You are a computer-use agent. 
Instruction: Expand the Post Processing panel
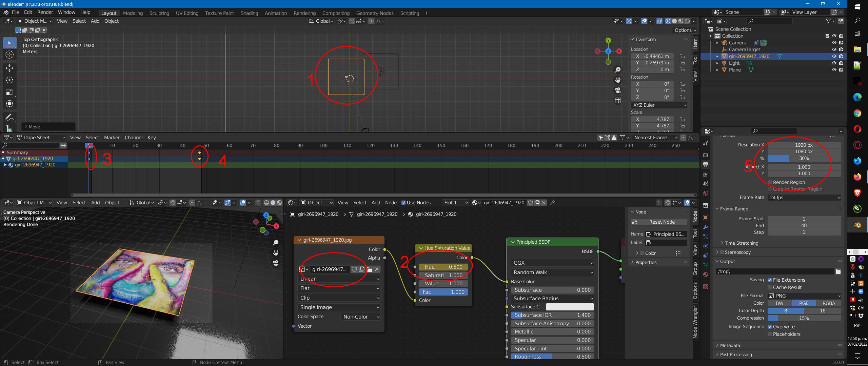pos(736,354)
